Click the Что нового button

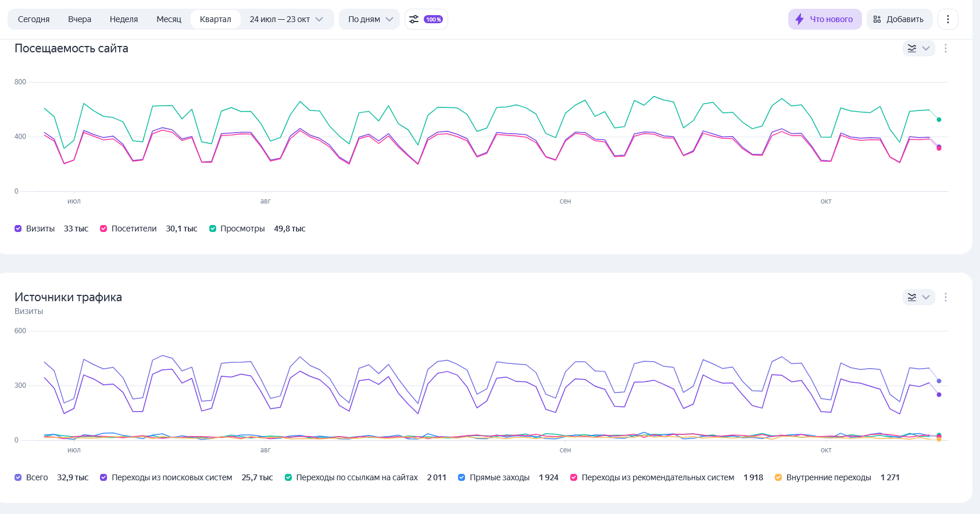point(825,19)
